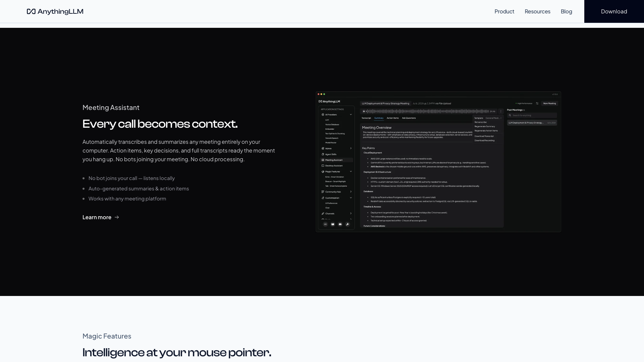Open the Product menu in the header
Screen dimensions: 644x362
[x=504, y=11]
